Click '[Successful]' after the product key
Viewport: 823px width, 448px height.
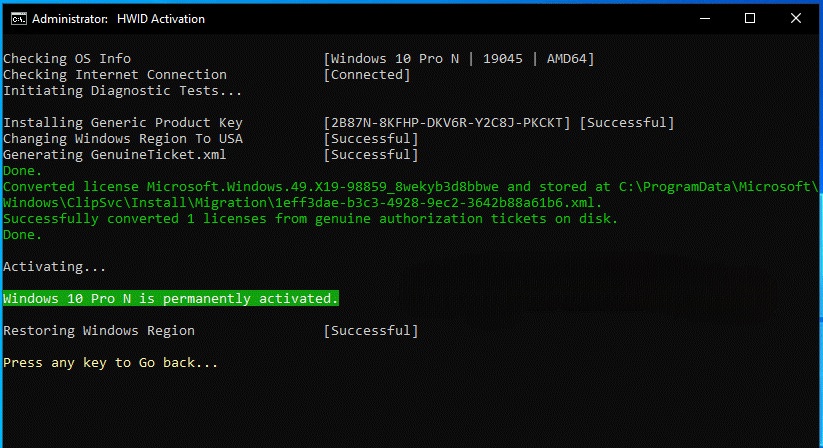click(x=627, y=123)
